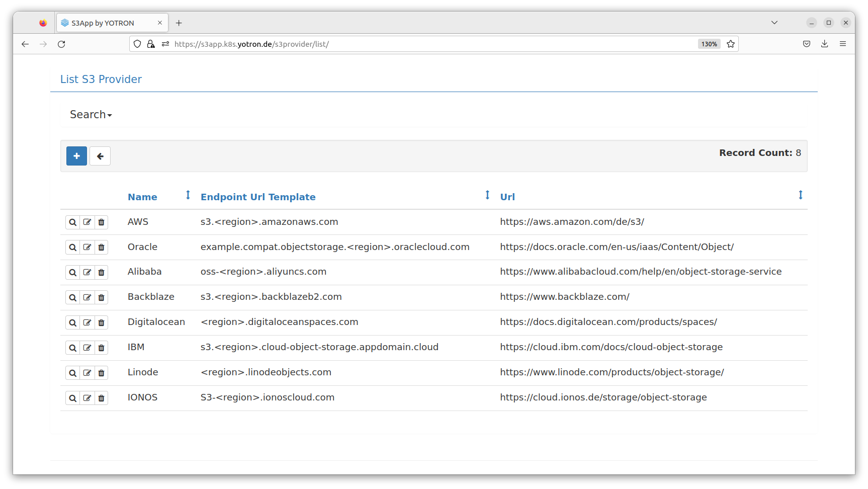Edit the Oracle provider record
The width and height of the screenshot is (868, 489).
(87, 248)
